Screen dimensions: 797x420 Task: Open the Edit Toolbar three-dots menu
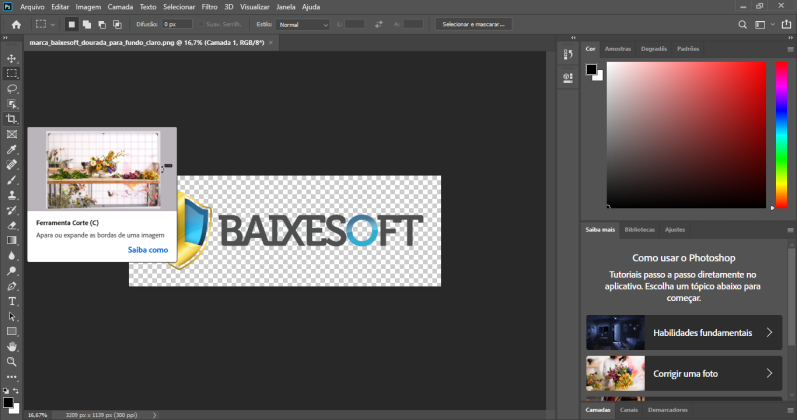[11, 377]
